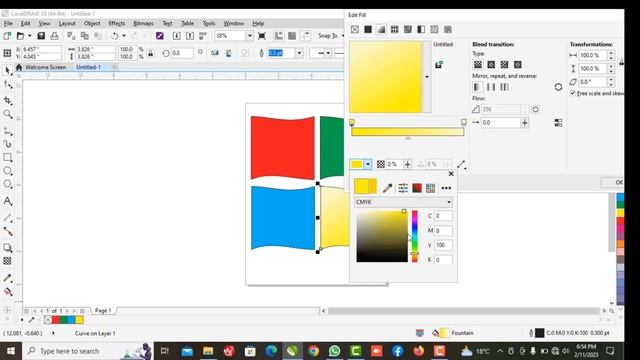640x360 pixels.
Task: Click the purple Search content icon
Action: tap(160, 36)
